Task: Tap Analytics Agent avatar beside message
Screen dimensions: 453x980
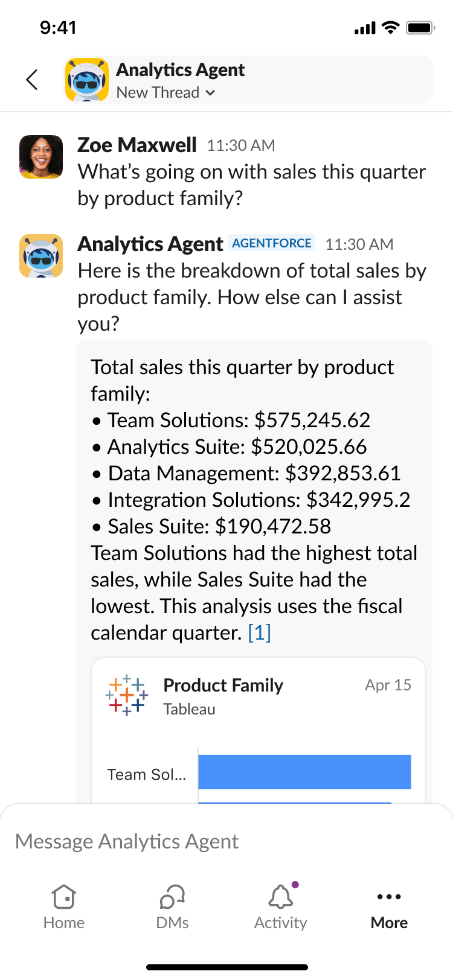Action: (x=41, y=256)
